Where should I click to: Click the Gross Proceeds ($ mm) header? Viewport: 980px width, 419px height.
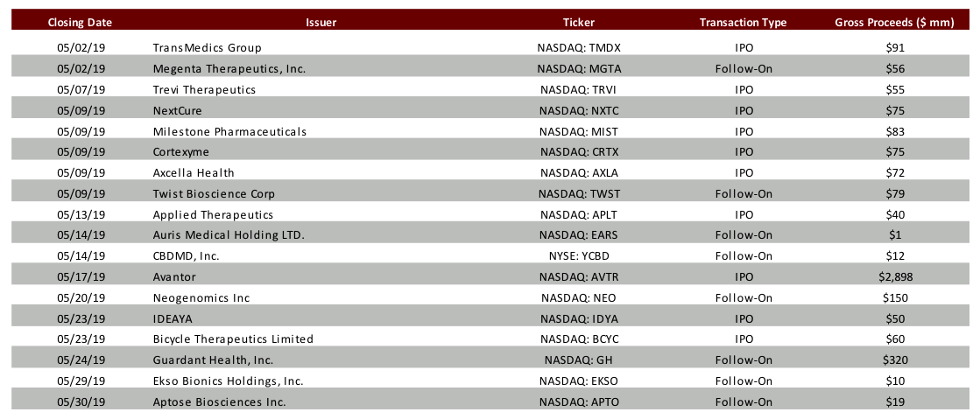tap(894, 23)
